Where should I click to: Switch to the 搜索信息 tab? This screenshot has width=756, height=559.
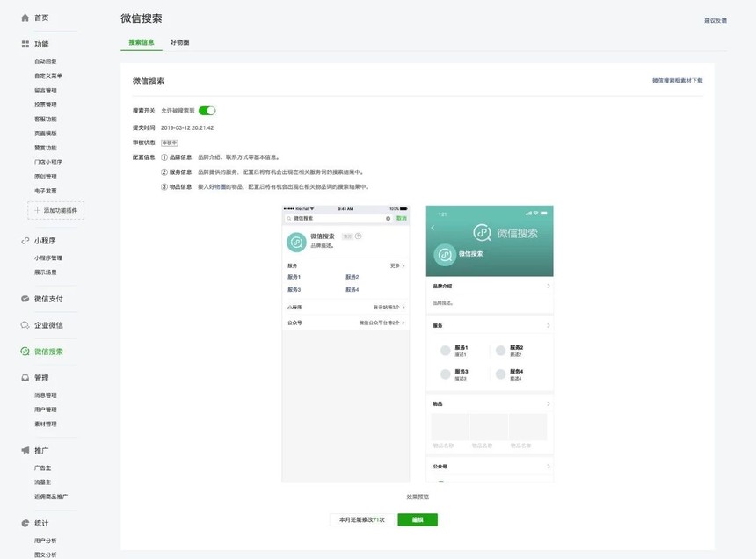(142, 42)
